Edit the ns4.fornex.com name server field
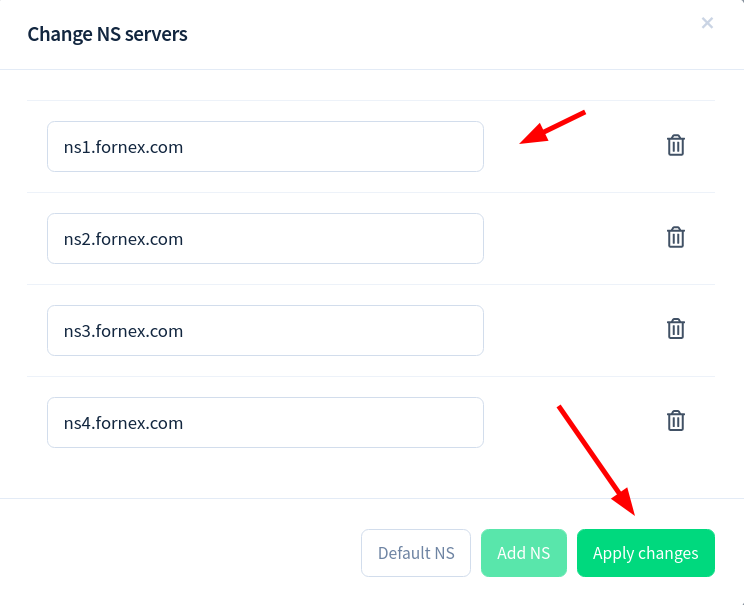744x605 pixels. (x=265, y=423)
